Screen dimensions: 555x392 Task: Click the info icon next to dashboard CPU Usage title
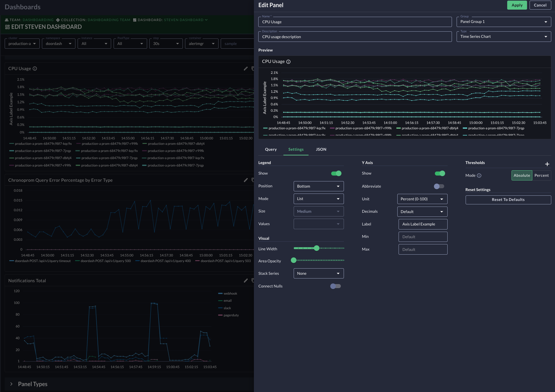coord(35,69)
